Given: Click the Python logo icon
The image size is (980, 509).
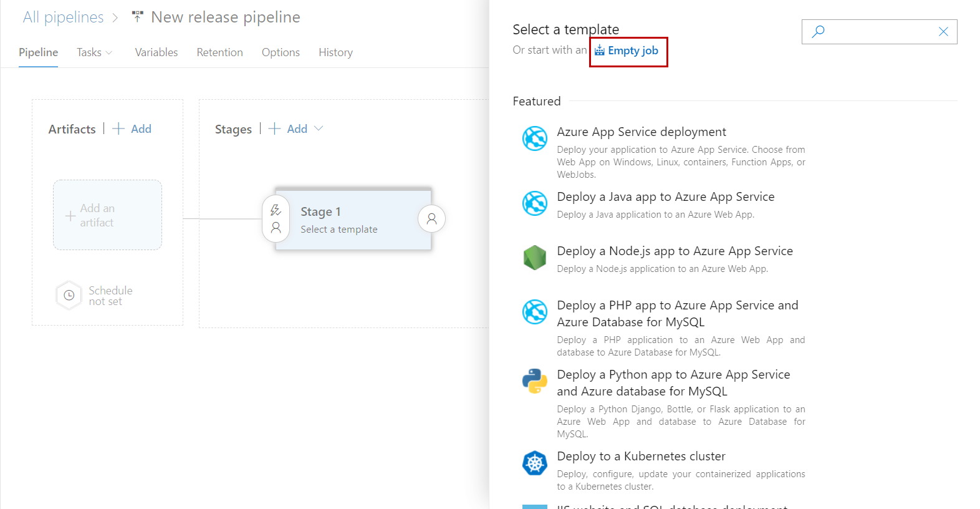Looking at the screenshot, I should (535, 381).
